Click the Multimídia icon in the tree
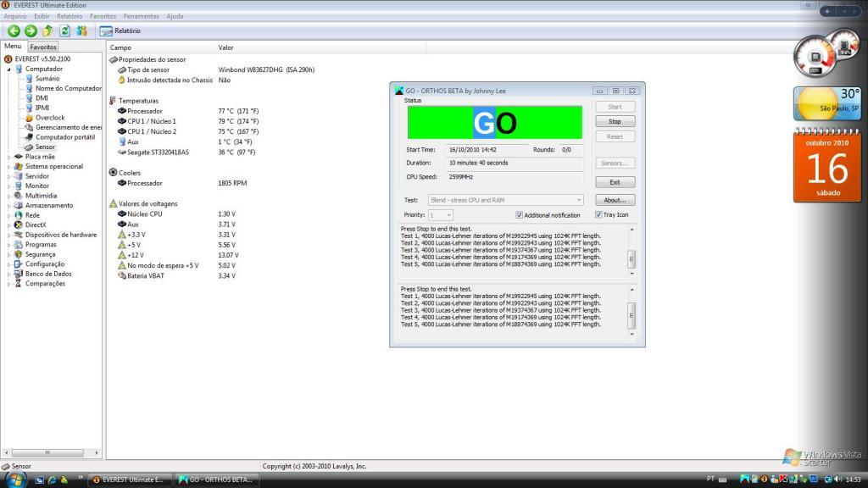The image size is (868, 488). (19, 196)
